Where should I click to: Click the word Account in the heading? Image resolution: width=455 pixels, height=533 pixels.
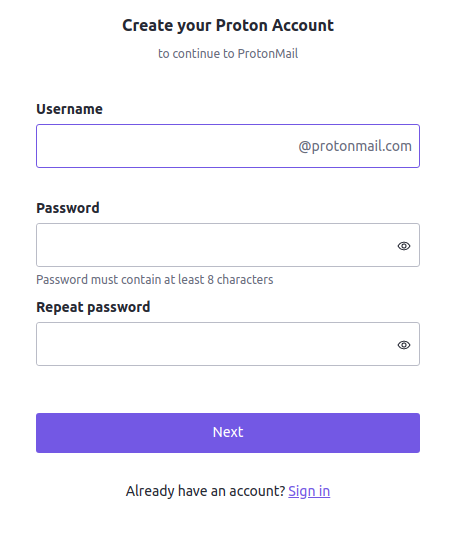point(302,25)
